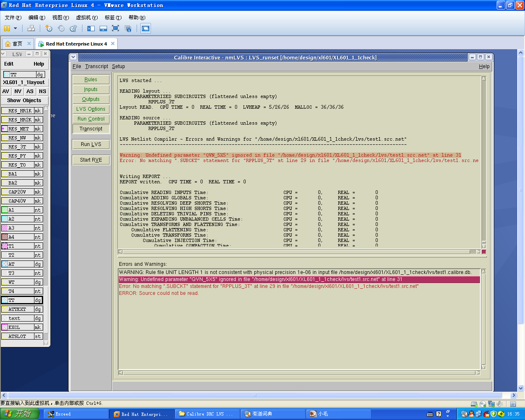Click the Inputs button
This screenshot has height=420, width=525.
(x=91, y=89)
